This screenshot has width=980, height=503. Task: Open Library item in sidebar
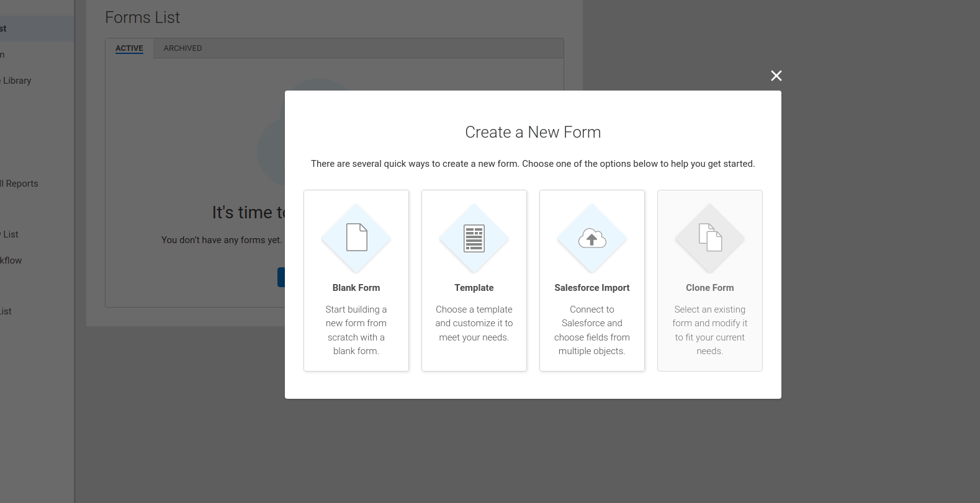[x=16, y=81]
